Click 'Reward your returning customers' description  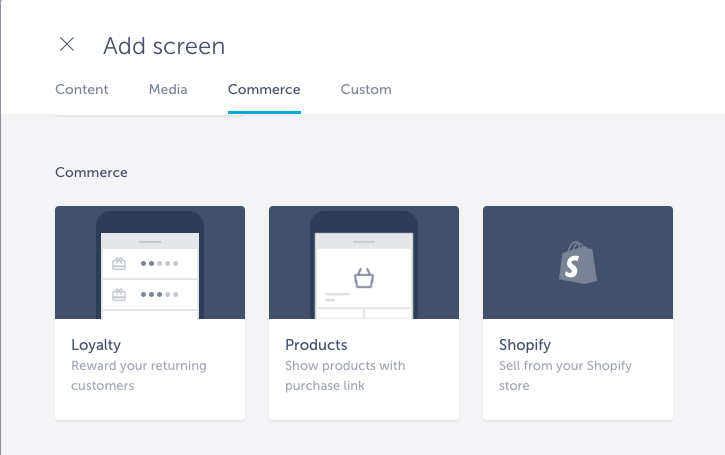(139, 375)
